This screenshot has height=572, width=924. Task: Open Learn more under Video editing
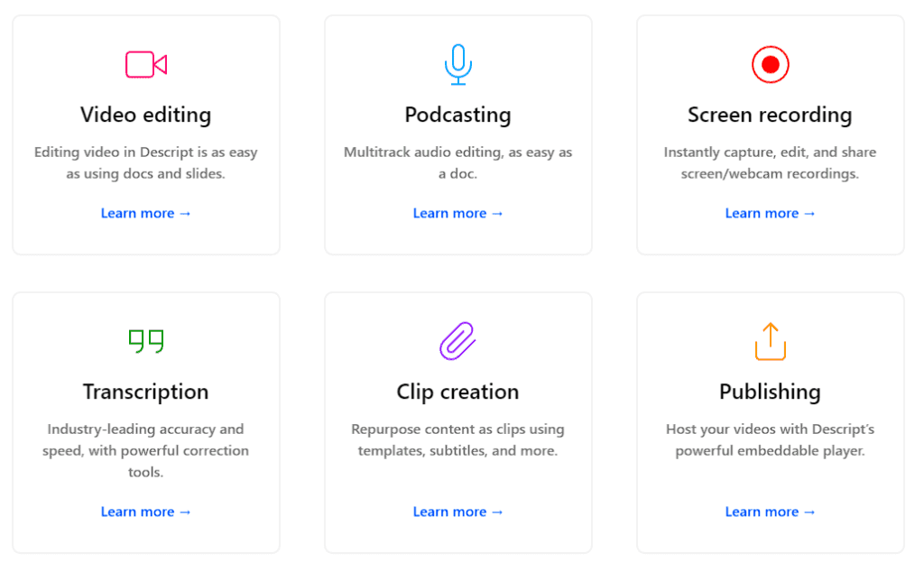click(x=145, y=213)
